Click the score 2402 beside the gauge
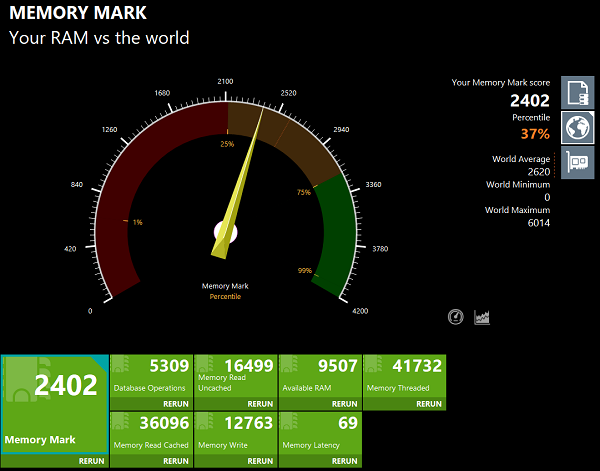 click(x=530, y=100)
